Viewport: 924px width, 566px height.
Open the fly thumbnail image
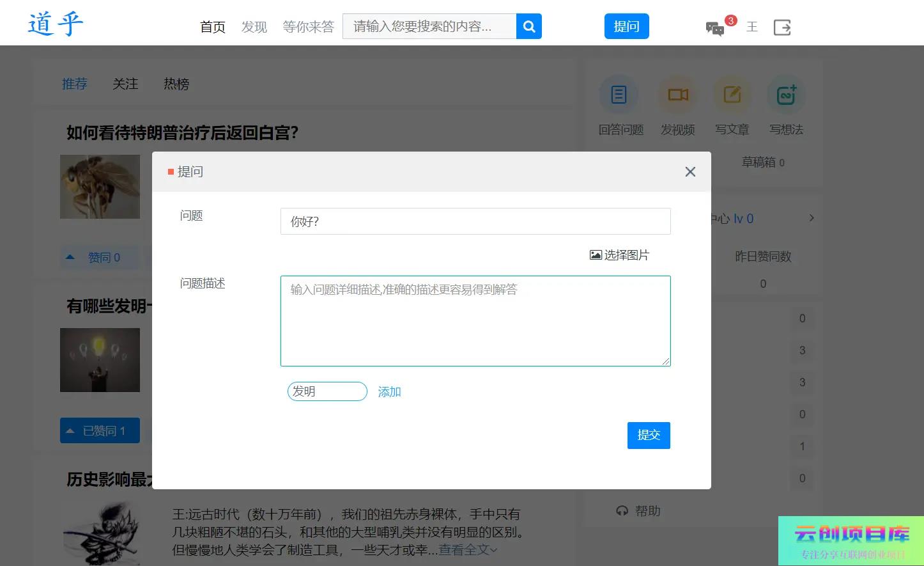point(100,187)
